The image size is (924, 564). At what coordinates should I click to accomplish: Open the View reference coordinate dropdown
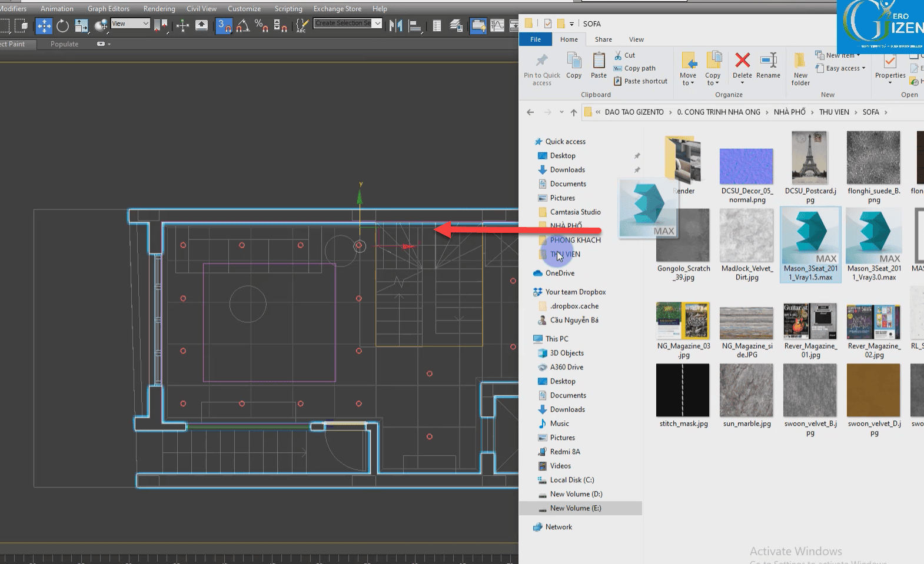[x=131, y=24]
